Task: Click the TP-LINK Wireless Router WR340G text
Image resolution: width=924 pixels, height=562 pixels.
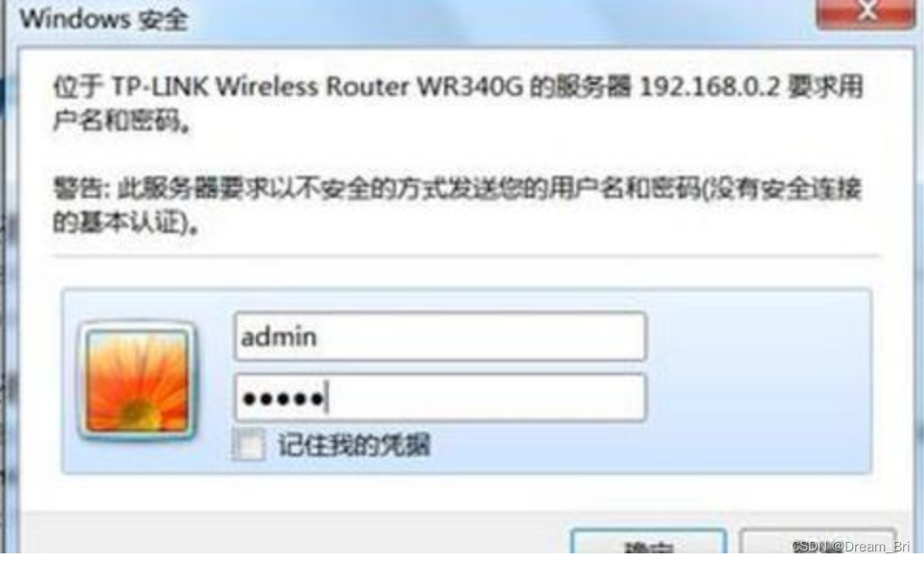Action: click(x=317, y=87)
